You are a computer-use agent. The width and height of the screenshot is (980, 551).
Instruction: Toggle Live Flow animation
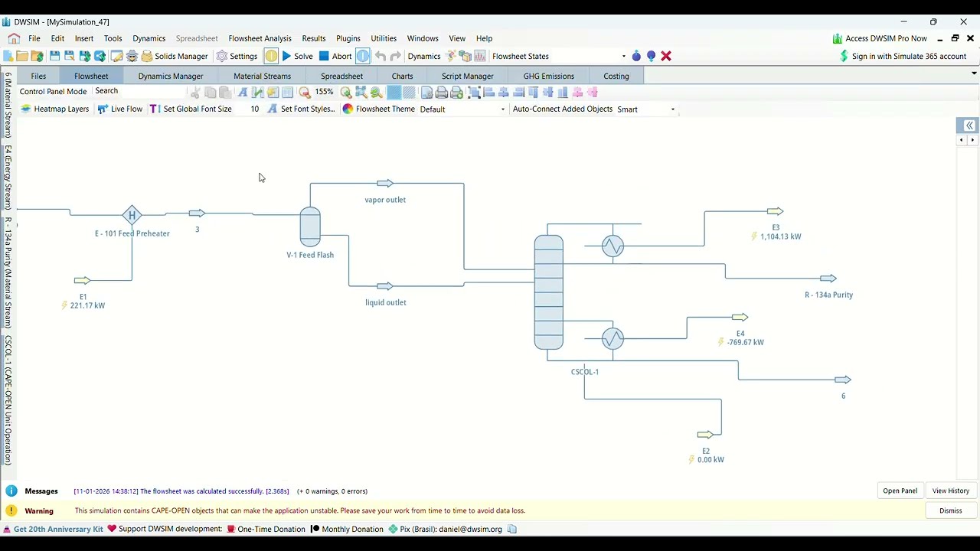pos(119,109)
